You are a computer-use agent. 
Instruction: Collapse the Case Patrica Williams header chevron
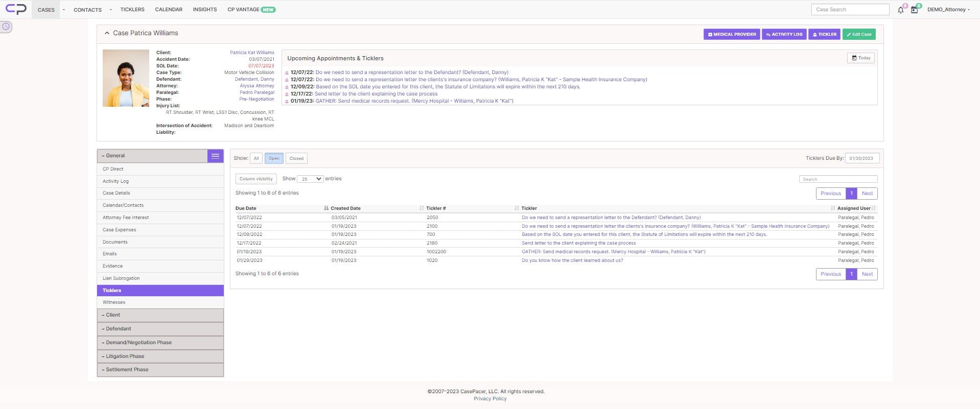(x=107, y=33)
